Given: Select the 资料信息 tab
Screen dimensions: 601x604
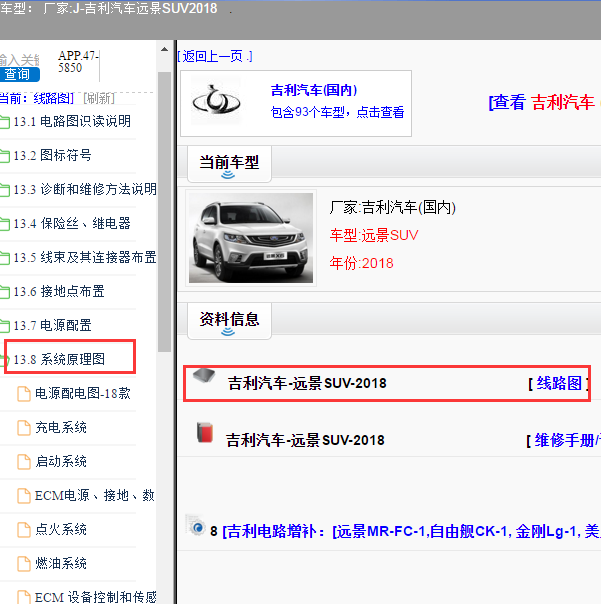Looking at the screenshot, I should click(229, 321).
